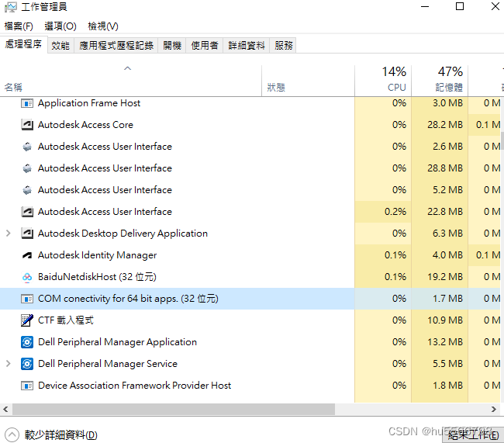The width and height of the screenshot is (504, 443).
Task: Click the 結束工作(E) button
Action: [473, 435]
